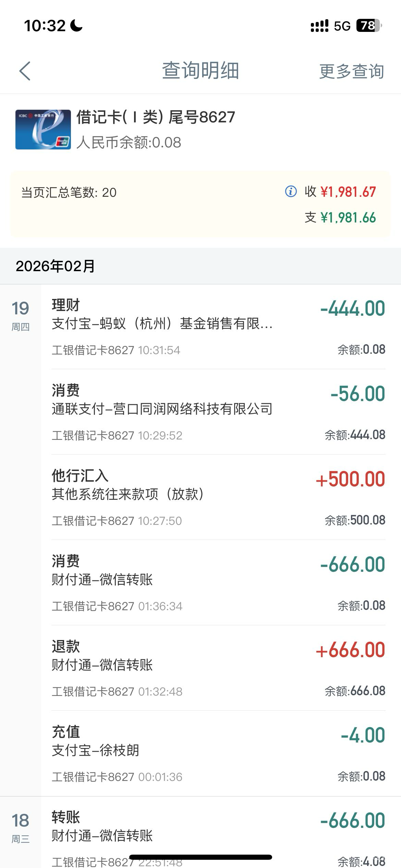Tap the 查询明细 page title

point(200,71)
